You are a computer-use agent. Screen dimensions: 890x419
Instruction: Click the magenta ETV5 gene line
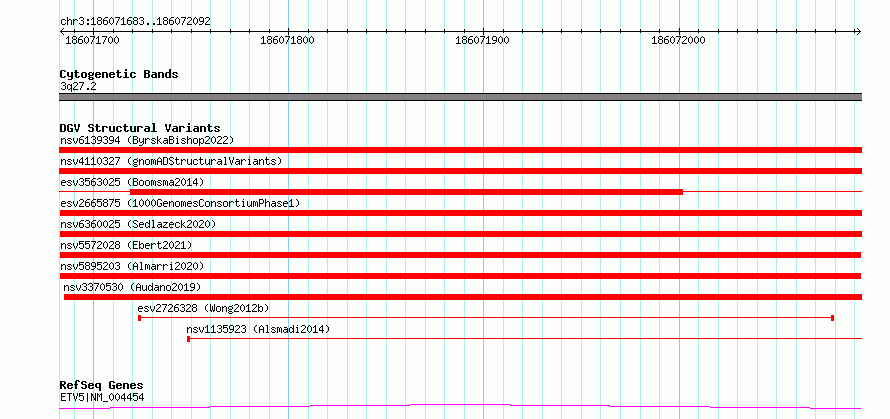click(460, 407)
